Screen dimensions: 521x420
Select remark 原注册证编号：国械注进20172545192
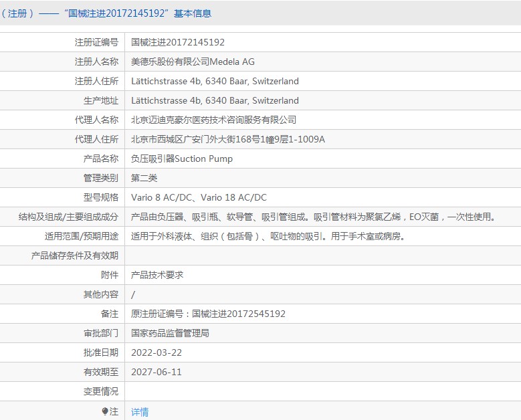[x=209, y=314]
